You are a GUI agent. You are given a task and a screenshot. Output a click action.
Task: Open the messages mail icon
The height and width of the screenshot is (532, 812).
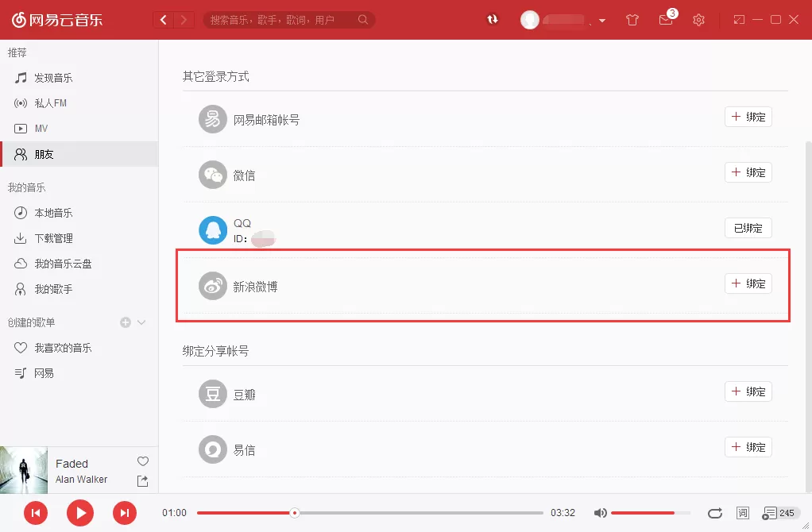coord(666,20)
